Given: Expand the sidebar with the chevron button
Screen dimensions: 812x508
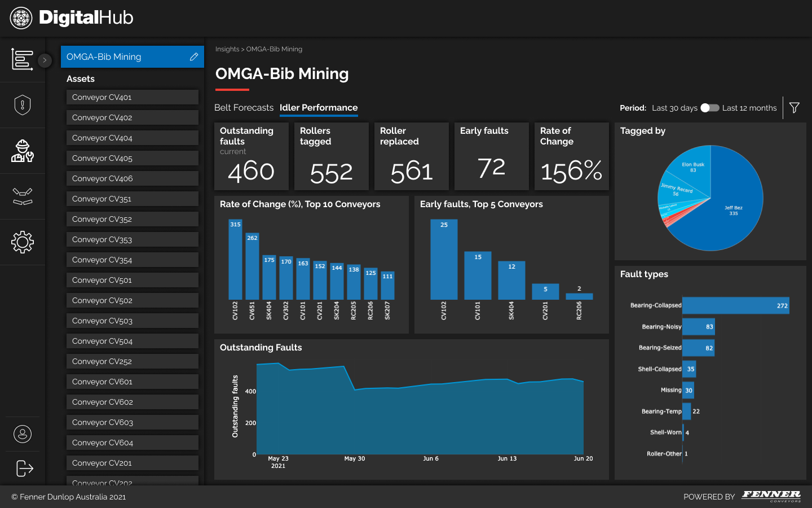Looking at the screenshot, I should (45, 60).
